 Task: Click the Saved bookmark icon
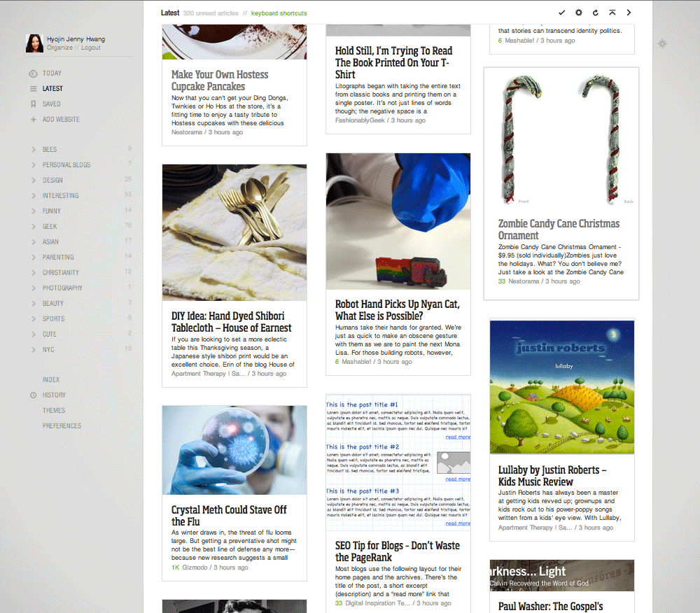click(x=33, y=104)
